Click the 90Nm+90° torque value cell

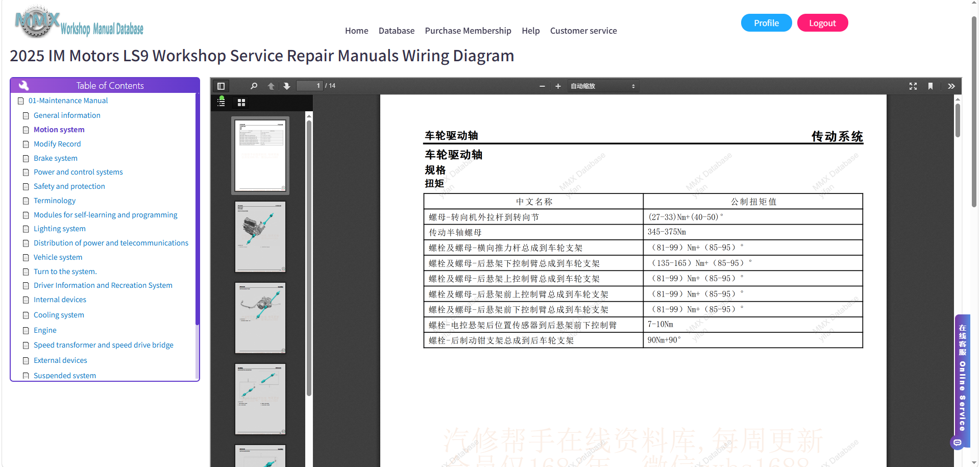point(753,340)
